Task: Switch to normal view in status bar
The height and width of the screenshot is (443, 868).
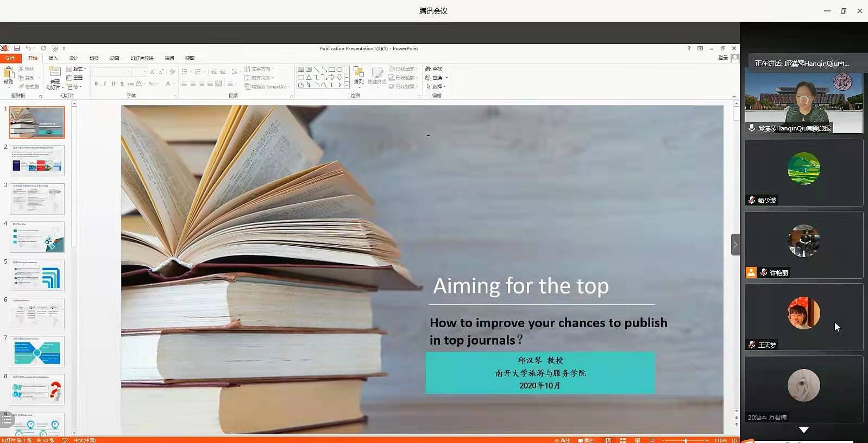Action: click(x=608, y=440)
